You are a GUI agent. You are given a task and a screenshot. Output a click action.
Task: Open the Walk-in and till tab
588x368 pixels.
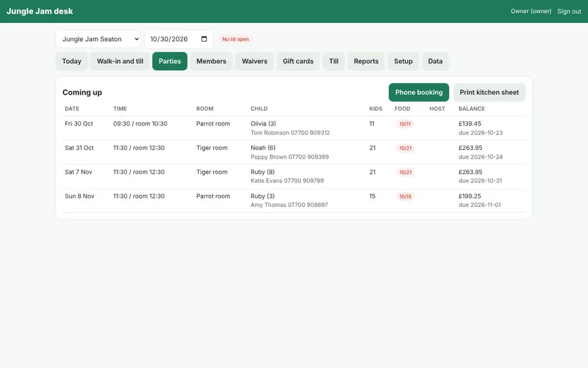120,61
